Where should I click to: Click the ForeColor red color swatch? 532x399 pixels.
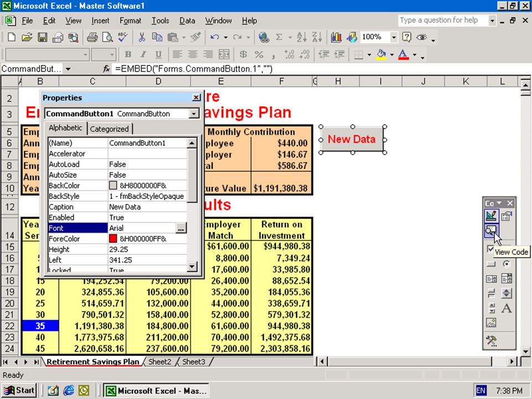pyautogui.click(x=113, y=238)
